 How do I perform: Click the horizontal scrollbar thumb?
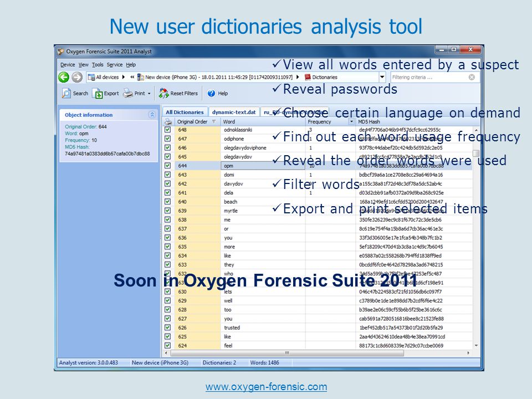[x=287, y=353]
